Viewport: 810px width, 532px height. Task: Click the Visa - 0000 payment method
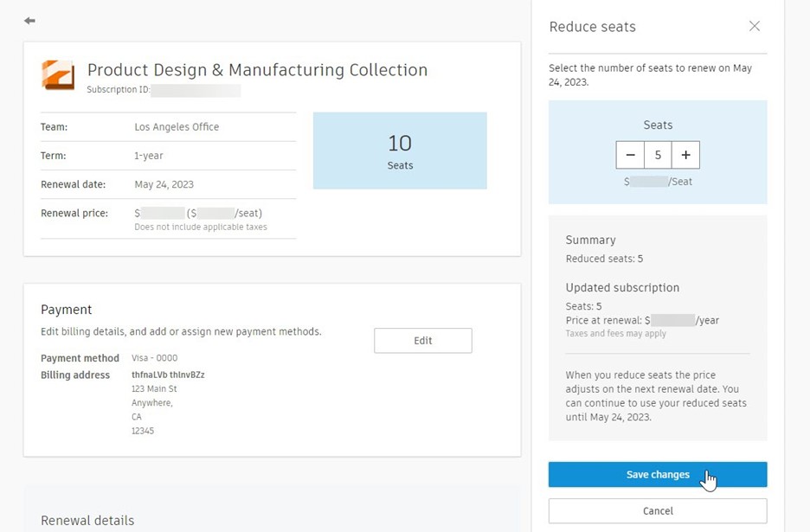pyautogui.click(x=154, y=358)
